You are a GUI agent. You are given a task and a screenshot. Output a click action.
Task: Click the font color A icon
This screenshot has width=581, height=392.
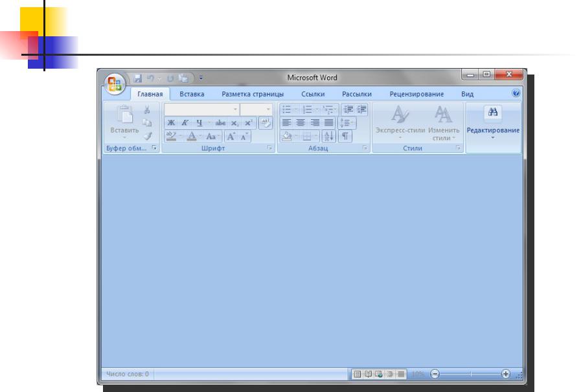tap(192, 136)
